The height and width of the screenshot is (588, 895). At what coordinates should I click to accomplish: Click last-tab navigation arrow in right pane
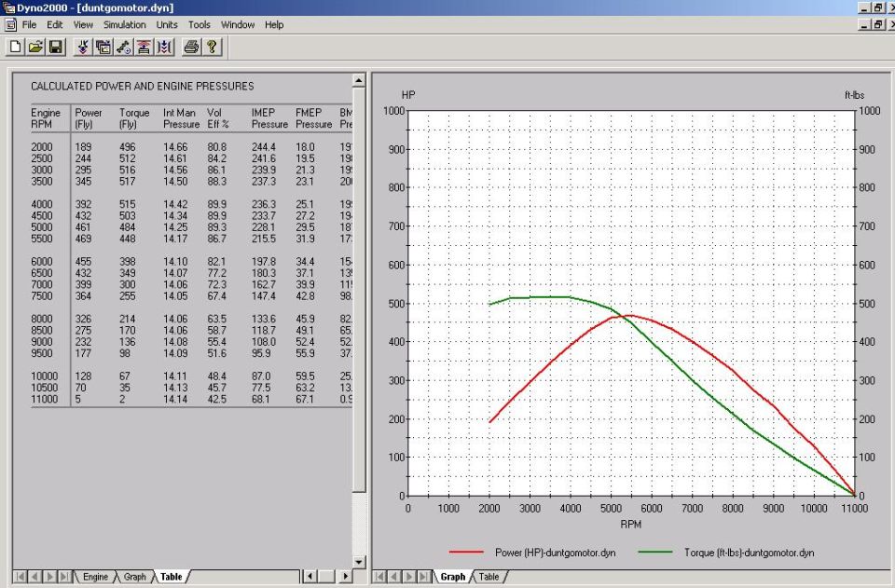pyautogui.click(x=423, y=577)
